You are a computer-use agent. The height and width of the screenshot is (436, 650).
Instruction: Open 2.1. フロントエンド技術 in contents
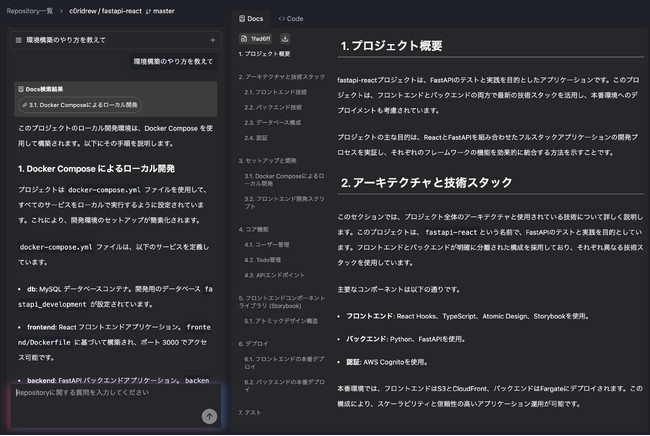276,92
